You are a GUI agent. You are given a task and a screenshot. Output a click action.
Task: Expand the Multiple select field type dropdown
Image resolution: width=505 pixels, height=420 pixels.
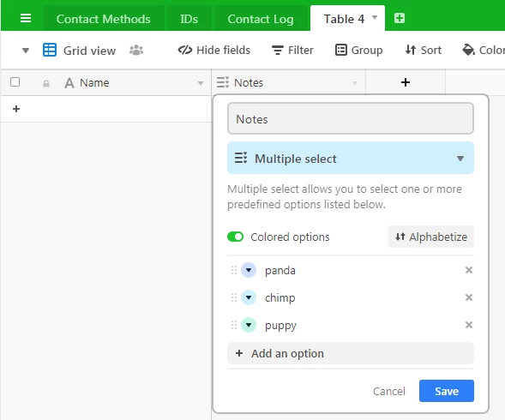[351, 159]
